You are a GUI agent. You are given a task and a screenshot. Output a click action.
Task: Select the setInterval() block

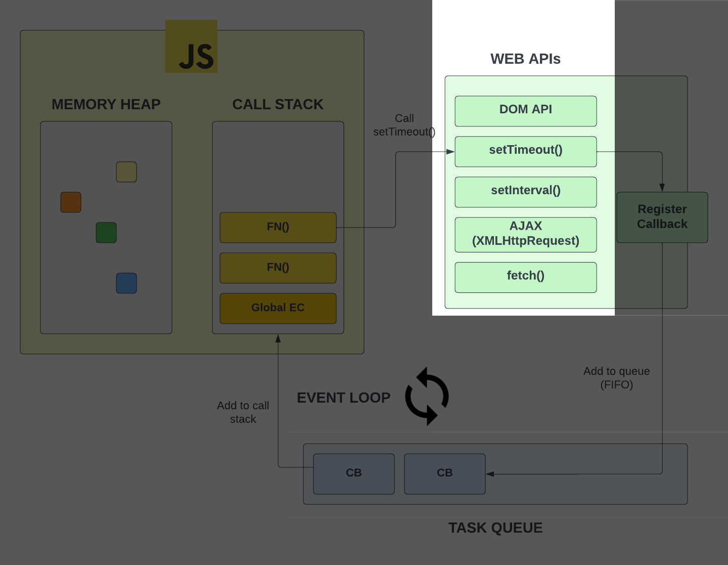[x=525, y=191]
